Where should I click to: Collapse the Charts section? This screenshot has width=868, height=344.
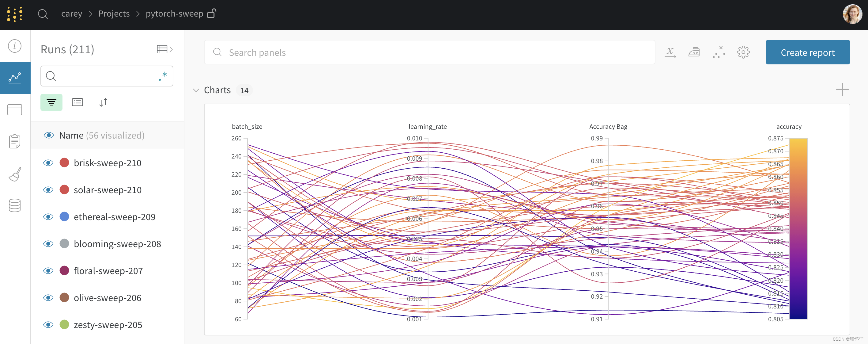click(196, 90)
